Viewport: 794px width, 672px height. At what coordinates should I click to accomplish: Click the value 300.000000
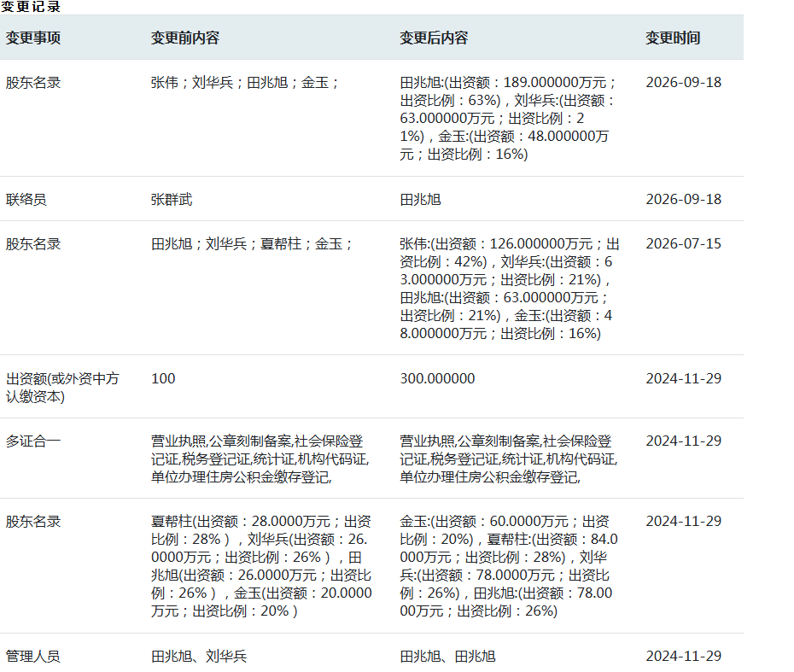point(437,379)
